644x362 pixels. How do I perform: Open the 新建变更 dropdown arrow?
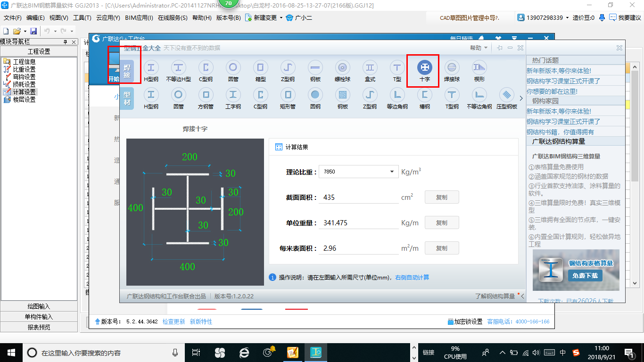coord(281,18)
